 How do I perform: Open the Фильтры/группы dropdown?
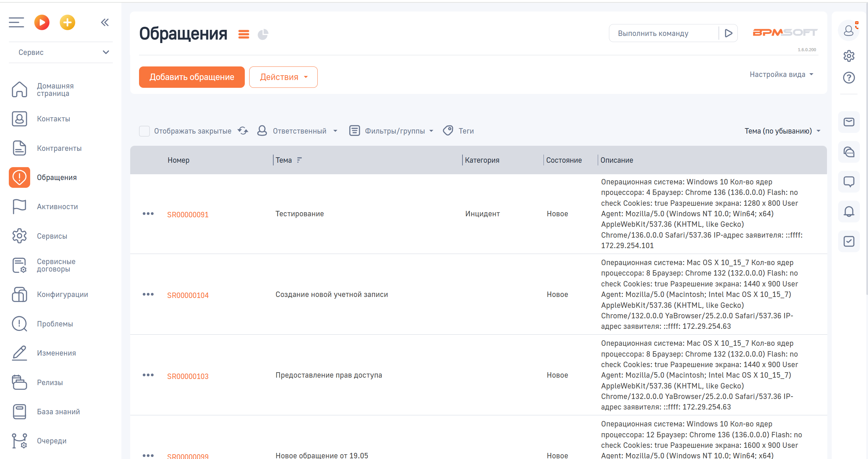tap(391, 131)
